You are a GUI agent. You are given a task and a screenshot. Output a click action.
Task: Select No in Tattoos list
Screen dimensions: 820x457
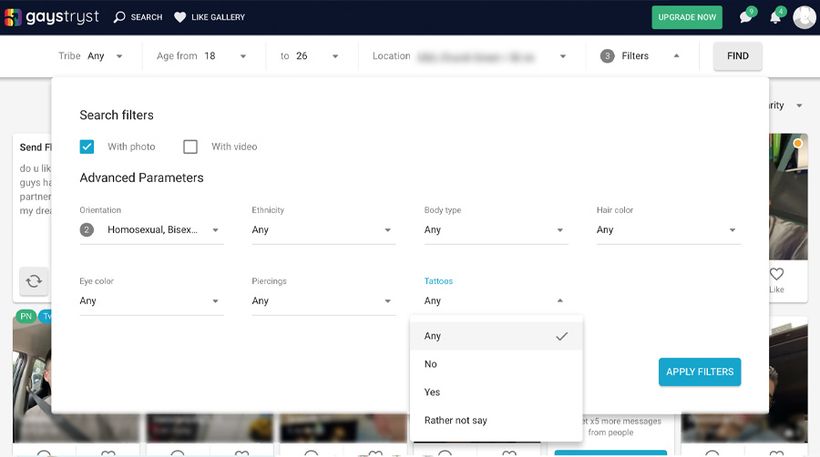pyautogui.click(x=496, y=364)
